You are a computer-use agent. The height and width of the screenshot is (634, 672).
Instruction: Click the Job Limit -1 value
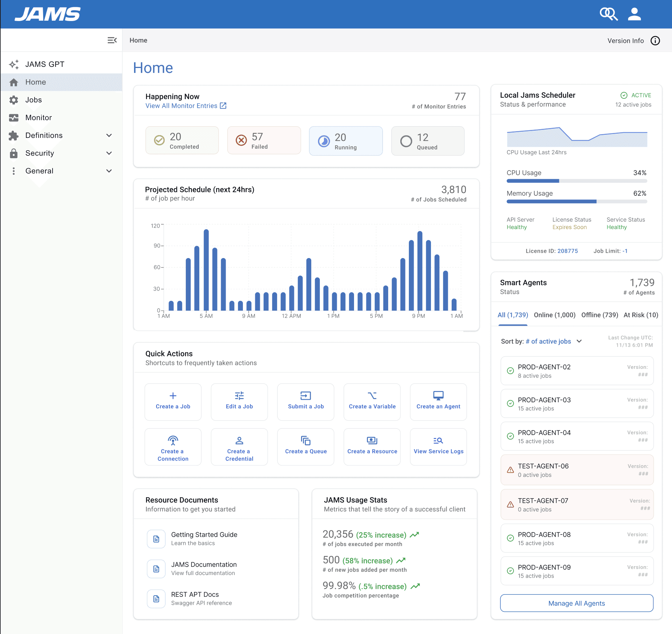(625, 251)
